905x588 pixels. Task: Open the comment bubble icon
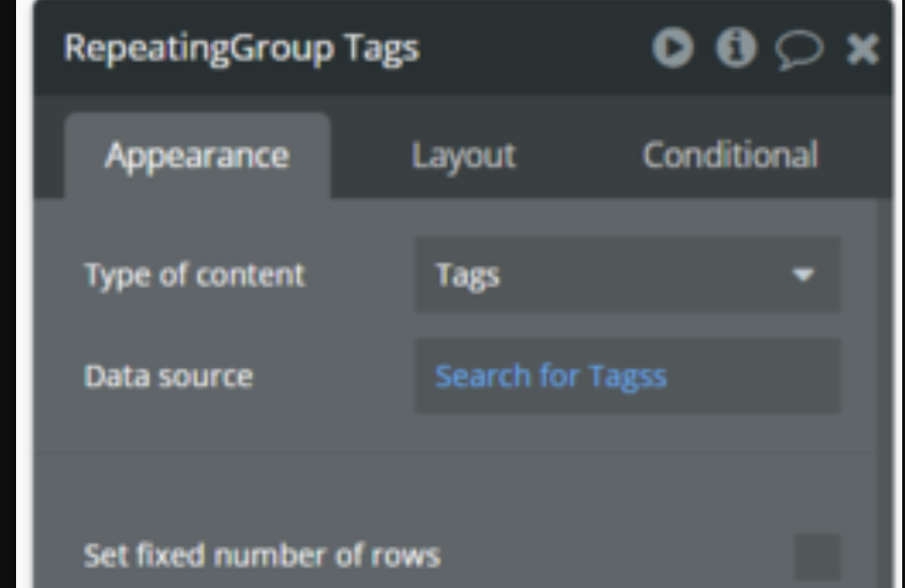coord(799,49)
